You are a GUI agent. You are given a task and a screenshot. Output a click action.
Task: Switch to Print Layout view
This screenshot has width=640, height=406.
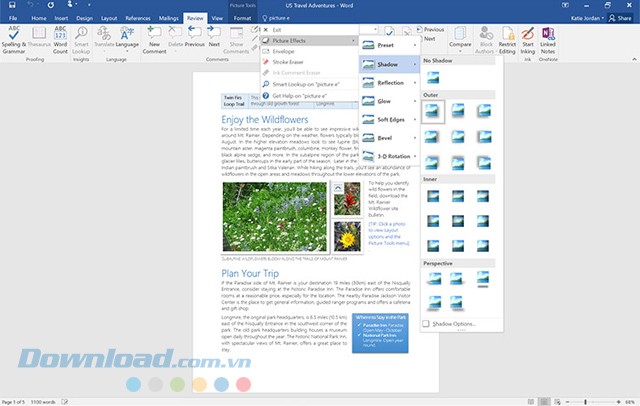point(544,402)
